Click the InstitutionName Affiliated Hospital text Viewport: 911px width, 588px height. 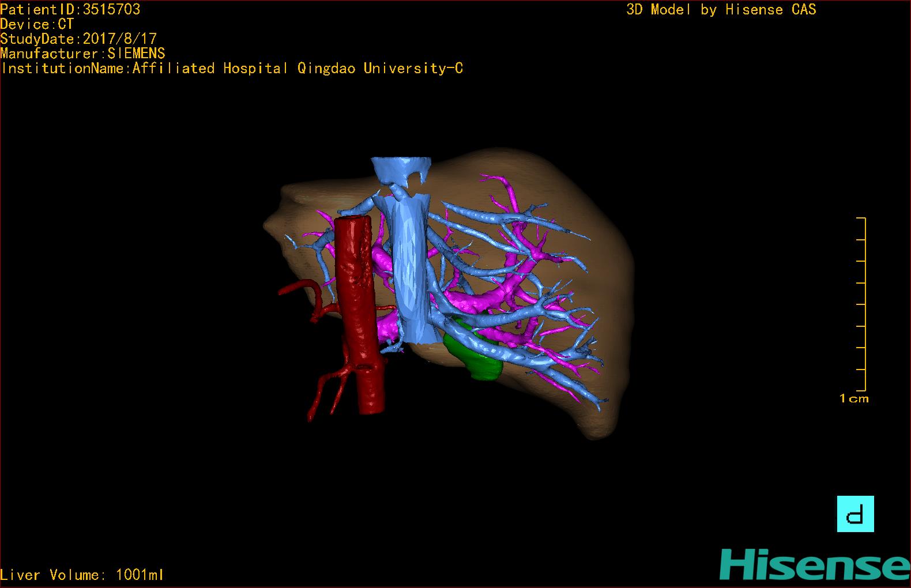[232, 69]
